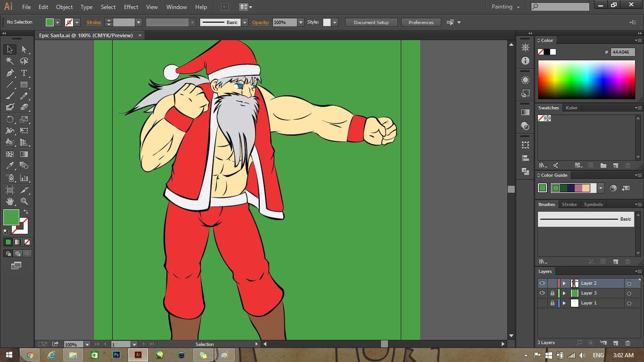Image resolution: width=644 pixels, height=362 pixels.
Task: Hide Layer 3 using eye icon
Action: [x=542, y=293]
